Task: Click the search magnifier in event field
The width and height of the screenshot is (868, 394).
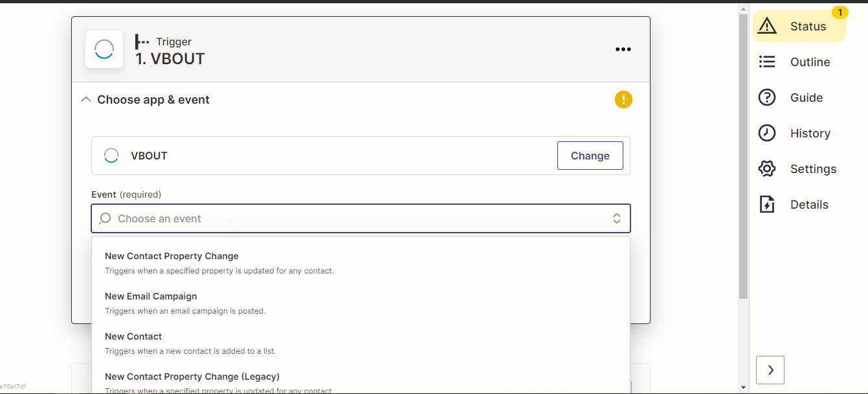Action: pos(105,219)
